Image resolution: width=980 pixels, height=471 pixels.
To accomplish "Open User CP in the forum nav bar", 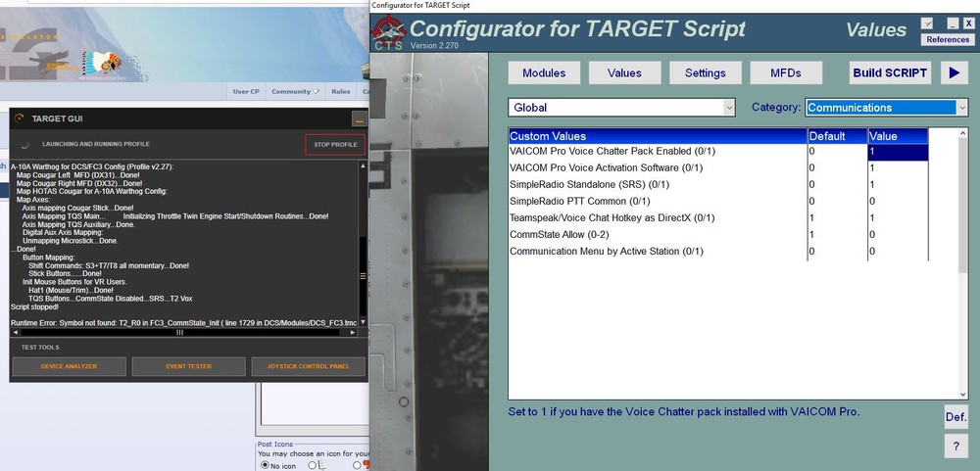I will pos(246,91).
